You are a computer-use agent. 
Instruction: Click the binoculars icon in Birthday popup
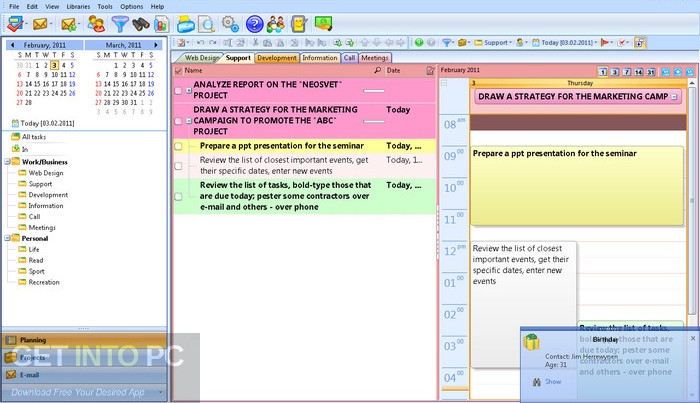[x=537, y=382]
